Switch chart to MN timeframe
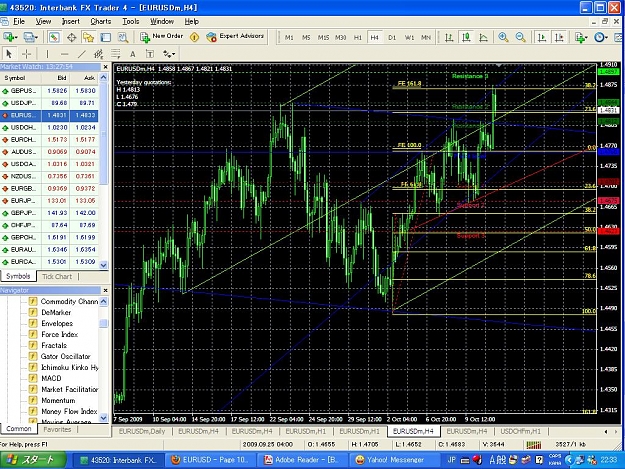This screenshot has width=625, height=469. pyautogui.click(x=426, y=37)
